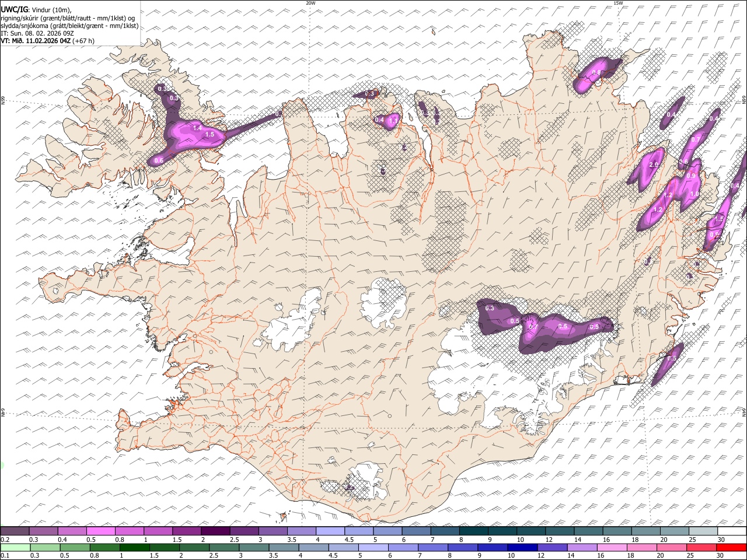Click the '0.1' label in lower legend row
The width and height of the screenshot is (747, 560).
click(5, 555)
